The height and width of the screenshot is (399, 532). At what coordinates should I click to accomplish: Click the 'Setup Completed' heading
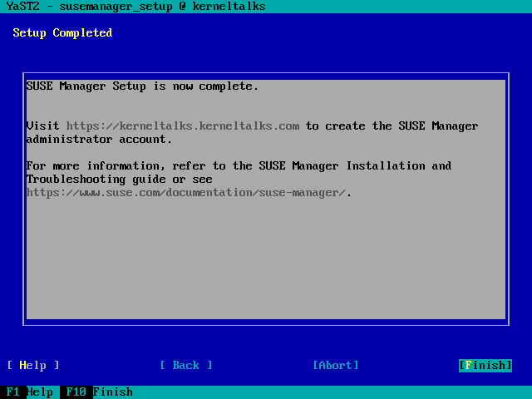pyautogui.click(x=62, y=33)
